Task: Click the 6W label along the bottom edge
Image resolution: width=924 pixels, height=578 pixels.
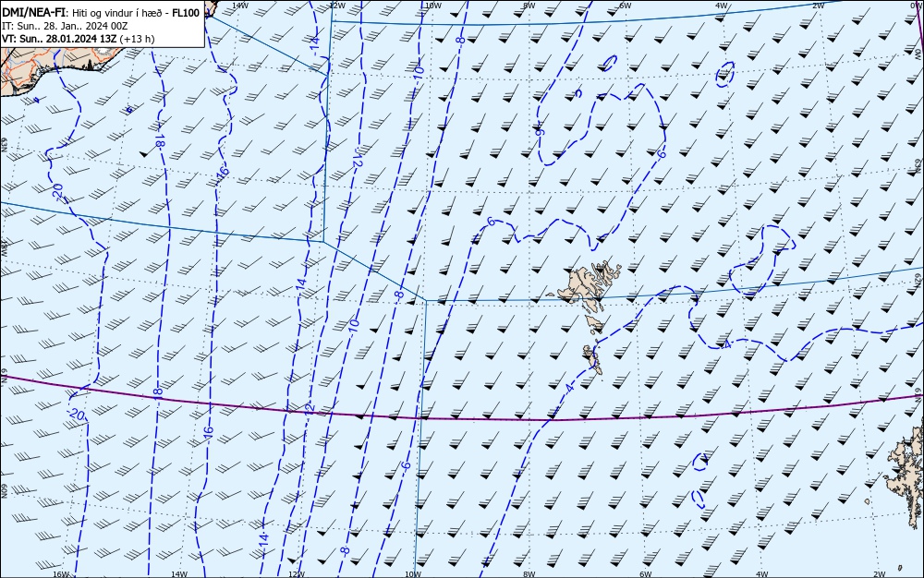Action: (x=646, y=574)
